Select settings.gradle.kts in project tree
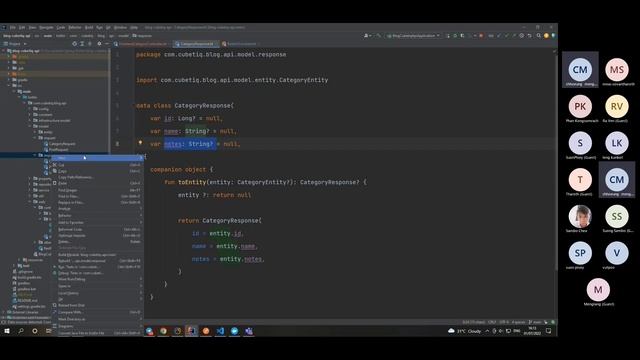 tap(29, 306)
